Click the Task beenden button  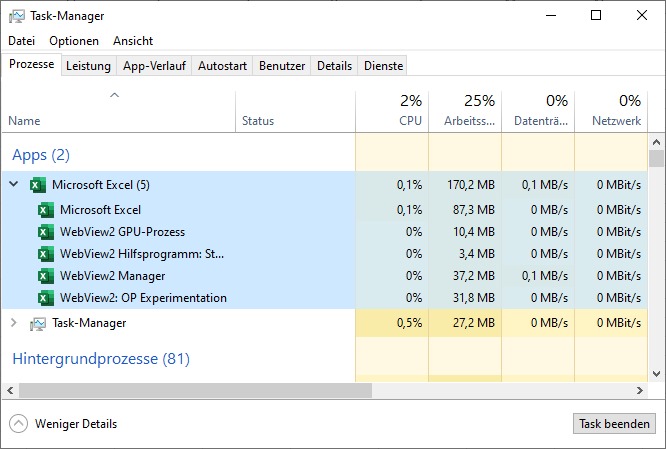tap(614, 424)
